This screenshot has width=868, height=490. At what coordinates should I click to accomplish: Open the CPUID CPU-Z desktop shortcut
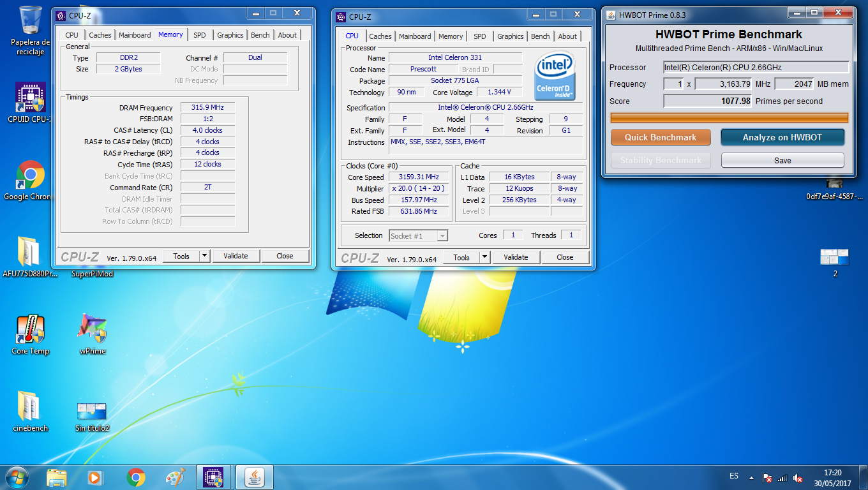(x=29, y=102)
